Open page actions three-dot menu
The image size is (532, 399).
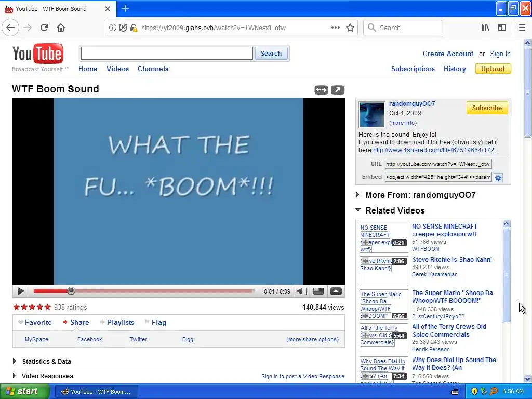coord(335,28)
